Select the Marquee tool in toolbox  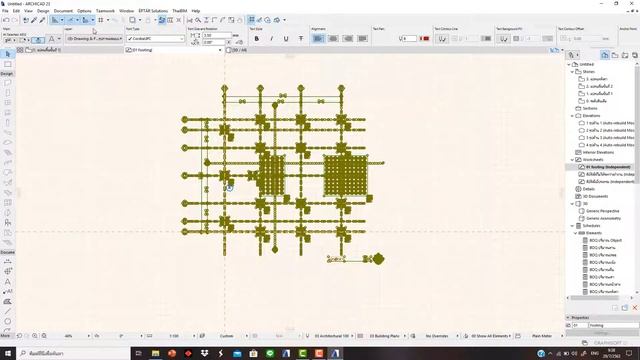[x=7, y=64]
